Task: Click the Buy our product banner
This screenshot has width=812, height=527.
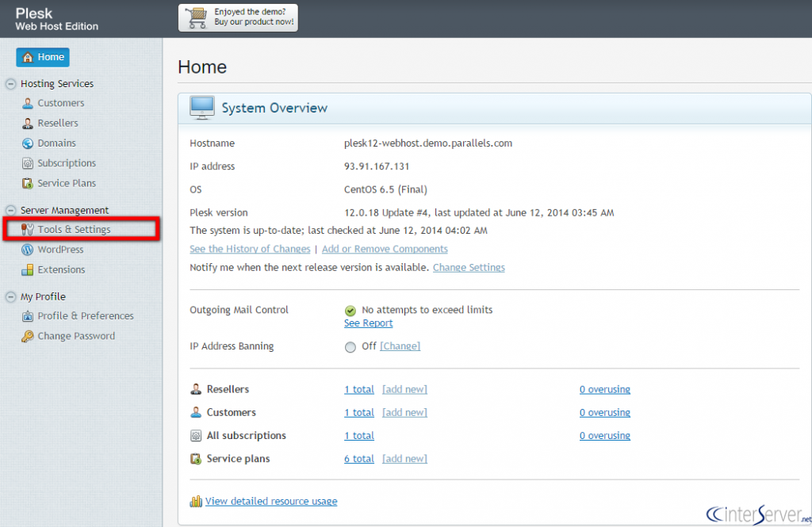Action: coord(238,17)
